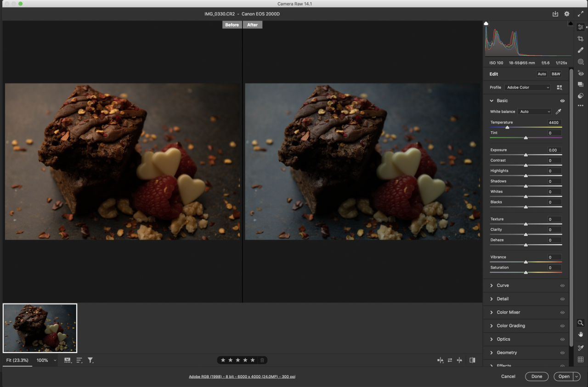The width and height of the screenshot is (588, 387).
Task: Open the Presets panel icon
Action: click(581, 95)
